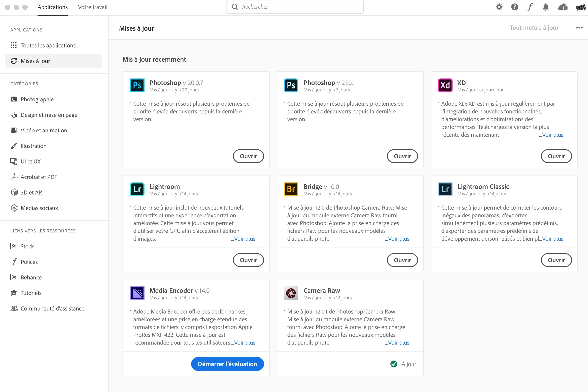Screen dimensions: 588x392
Task: Click the XD app icon
Action: [x=445, y=85]
